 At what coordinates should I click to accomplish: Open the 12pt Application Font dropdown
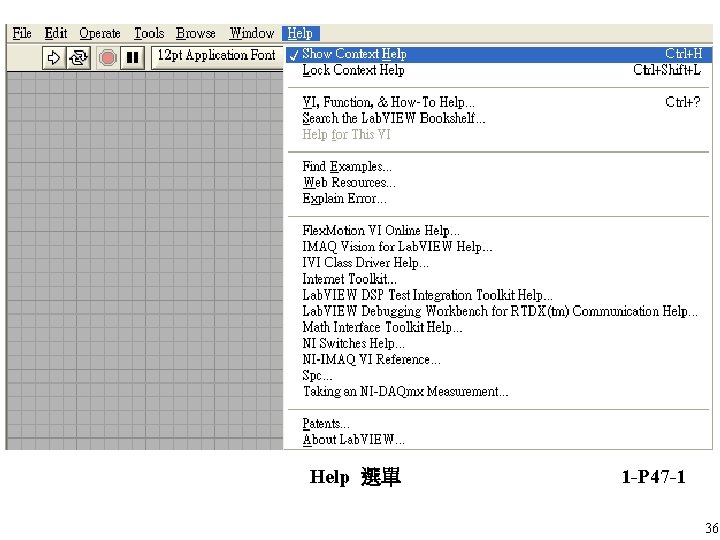click(x=217, y=57)
